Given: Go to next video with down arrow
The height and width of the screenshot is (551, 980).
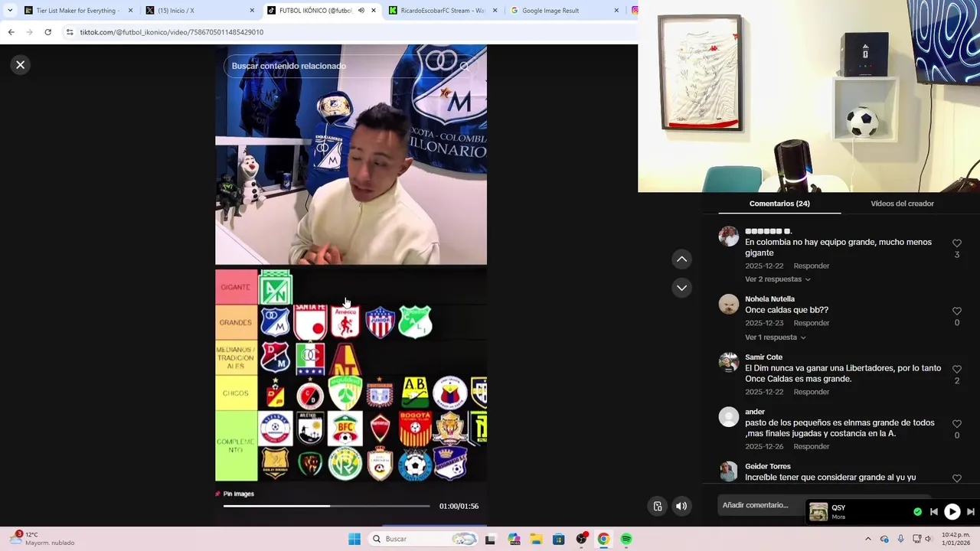Looking at the screenshot, I should [681, 288].
